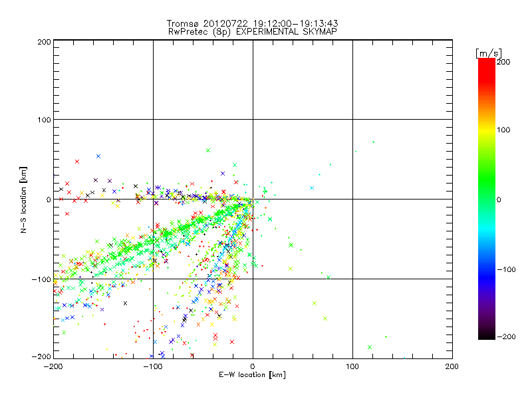Click the colorbar label '100'
This screenshot has height=399, width=532.
coord(503,130)
